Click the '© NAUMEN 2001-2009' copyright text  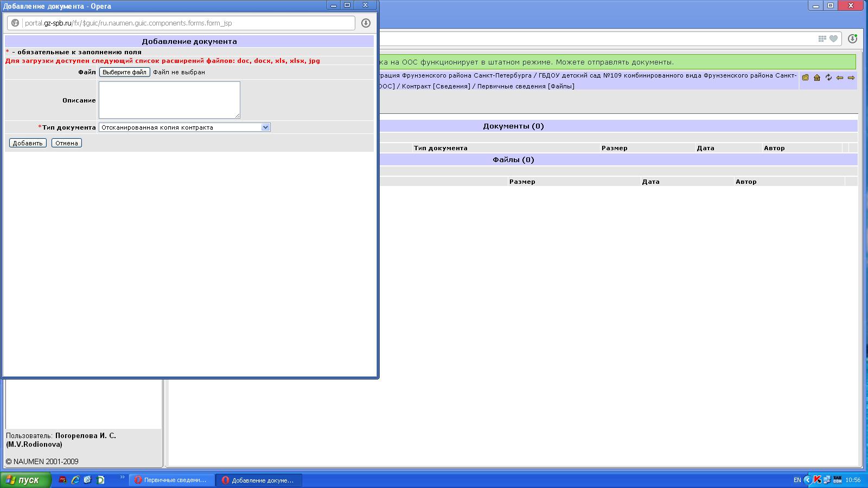click(x=42, y=461)
